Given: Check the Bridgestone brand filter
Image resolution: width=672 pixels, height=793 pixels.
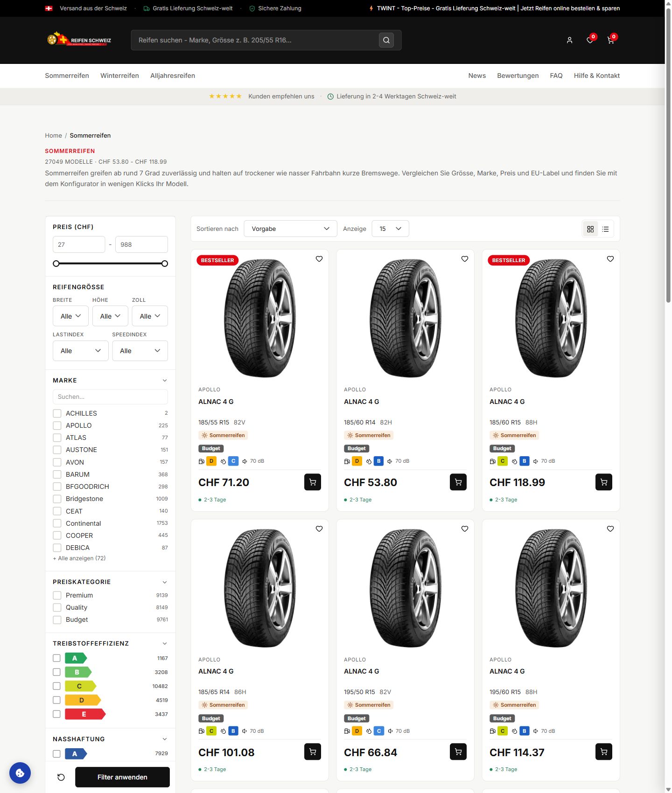Looking at the screenshot, I should coord(57,499).
